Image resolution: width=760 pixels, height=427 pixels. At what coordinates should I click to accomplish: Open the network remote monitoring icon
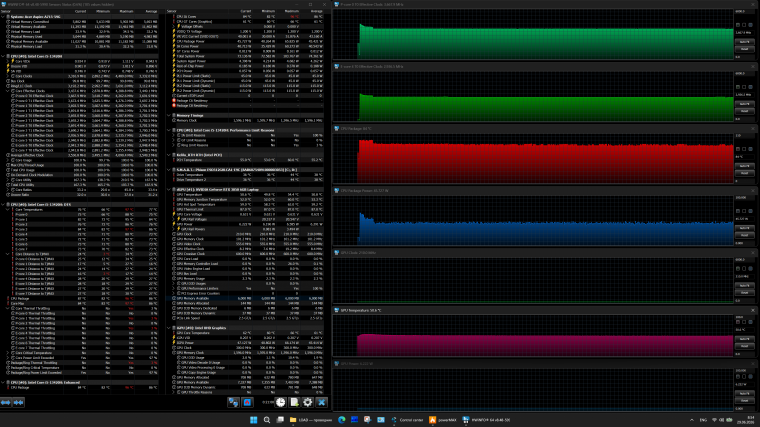click(x=233, y=402)
